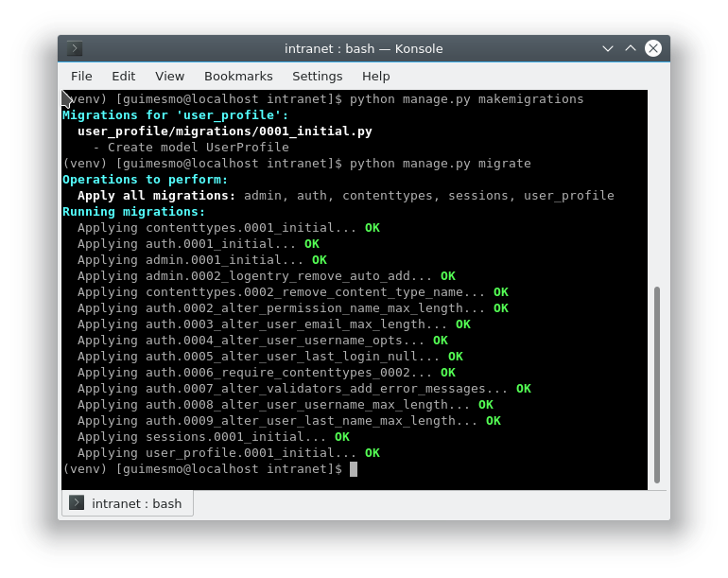Minimize the Konsole window with the down chevron
This screenshot has width=728, height=578.
click(608, 48)
